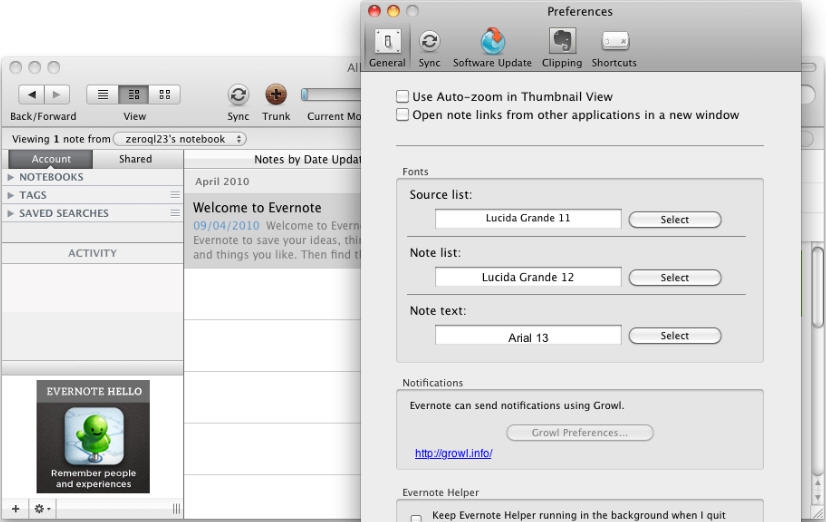Click the scrollbar up arrow in Preferences

[x=818, y=484]
